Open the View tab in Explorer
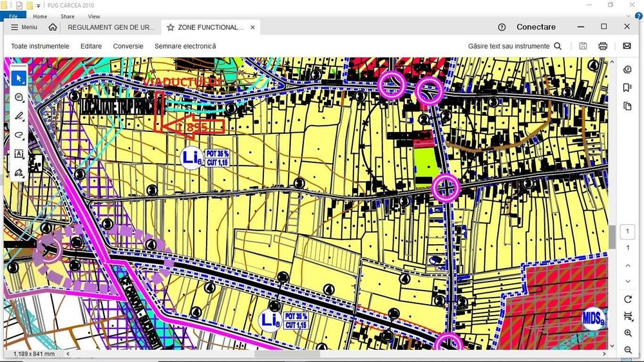The height and width of the screenshot is (362, 644). coord(93,17)
